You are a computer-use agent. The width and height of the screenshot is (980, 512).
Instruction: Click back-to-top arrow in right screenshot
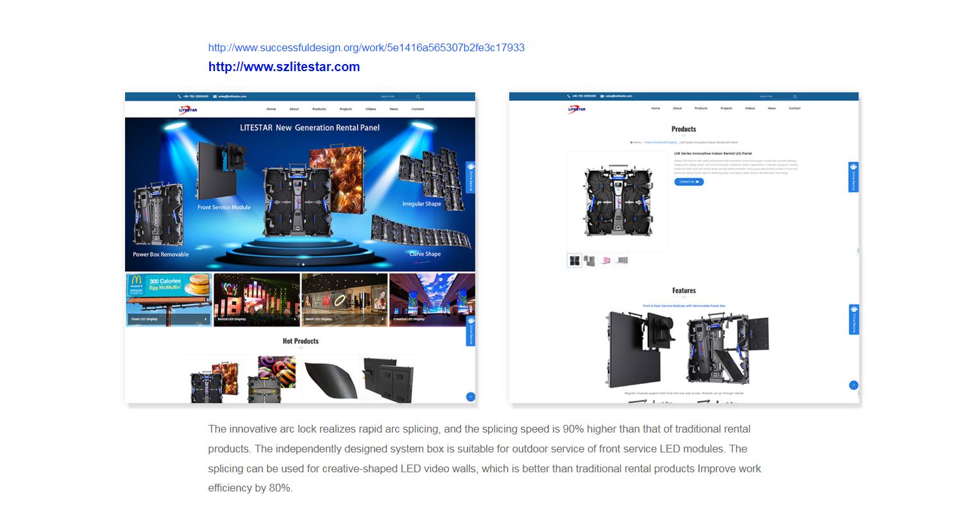click(854, 385)
